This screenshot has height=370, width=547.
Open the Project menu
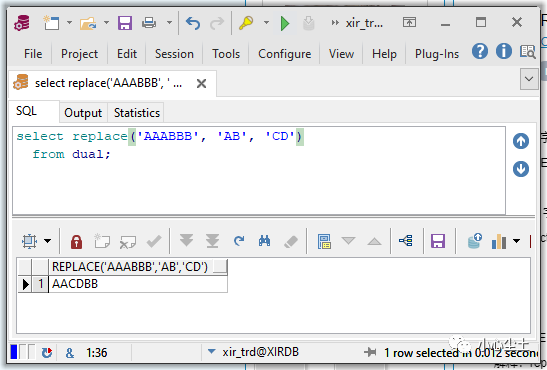[x=79, y=54]
